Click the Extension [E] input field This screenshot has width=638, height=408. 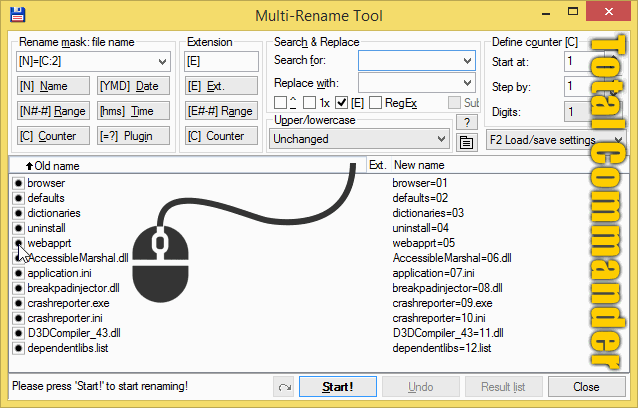tap(221, 62)
